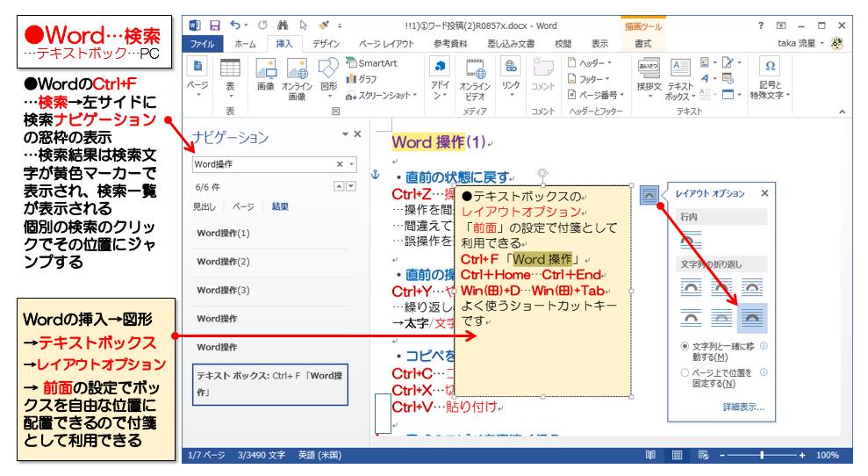Select search result Word操作(2)
This screenshot has height=476, width=868.
coord(270,262)
